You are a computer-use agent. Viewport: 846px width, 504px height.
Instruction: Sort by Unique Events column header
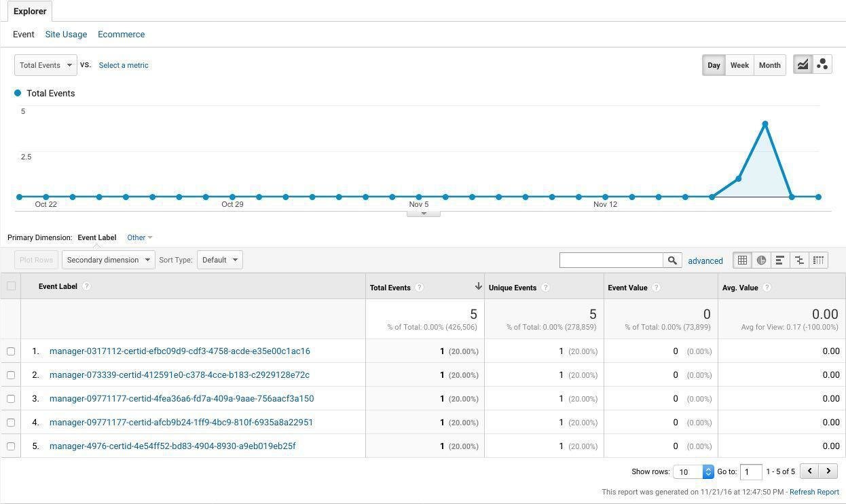point(513,288)
